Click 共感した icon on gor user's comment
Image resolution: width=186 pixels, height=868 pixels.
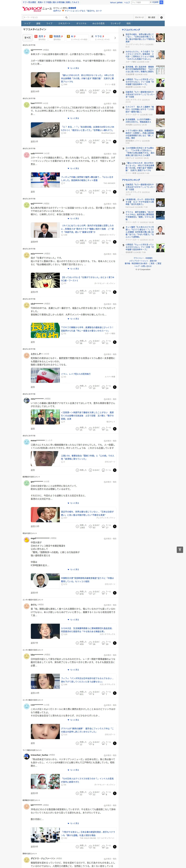point(77,526)
